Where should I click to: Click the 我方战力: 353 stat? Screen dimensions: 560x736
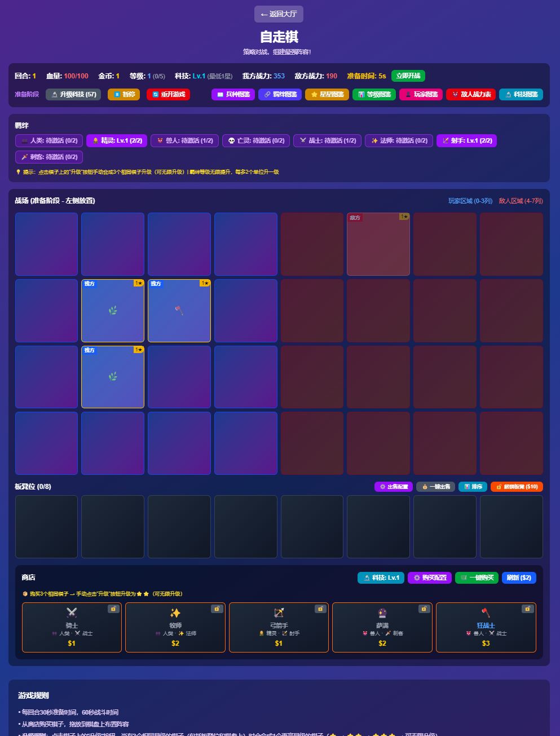coord(263,76)
